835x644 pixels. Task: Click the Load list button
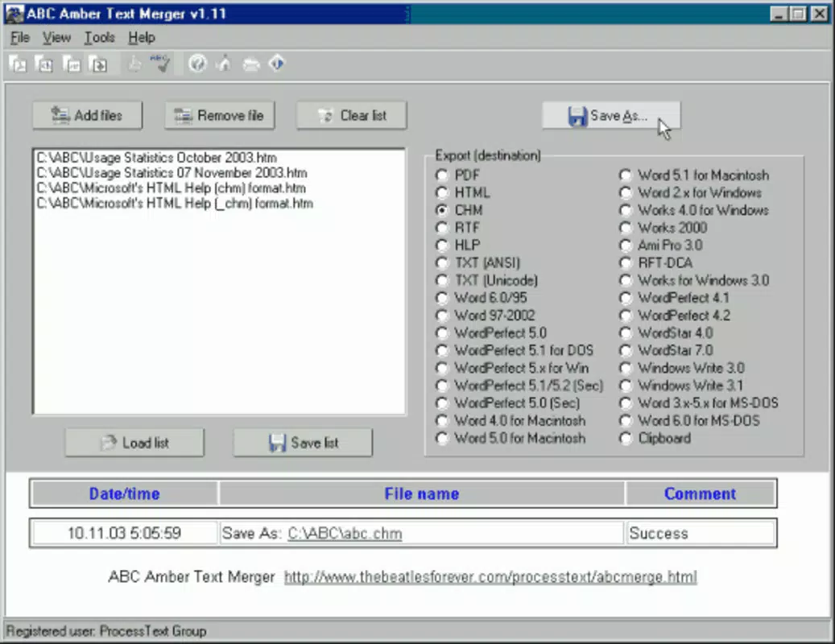tap(134, 443)
